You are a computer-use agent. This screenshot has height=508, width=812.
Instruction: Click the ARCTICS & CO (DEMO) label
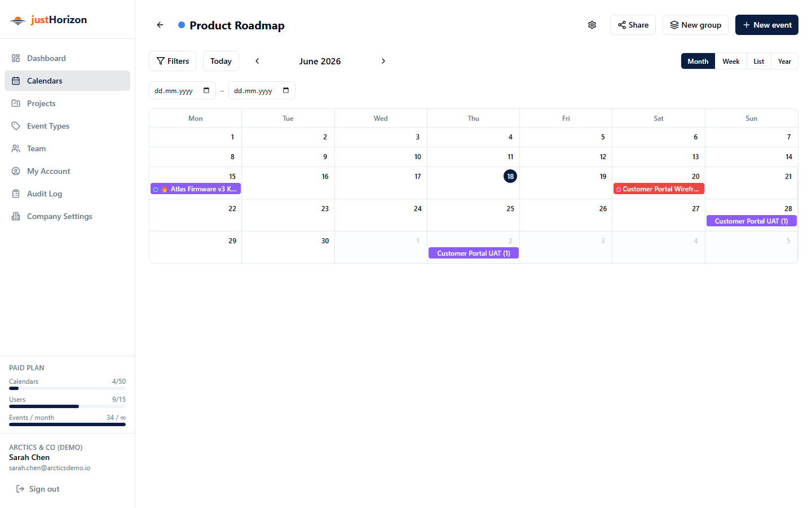point(46,447)
